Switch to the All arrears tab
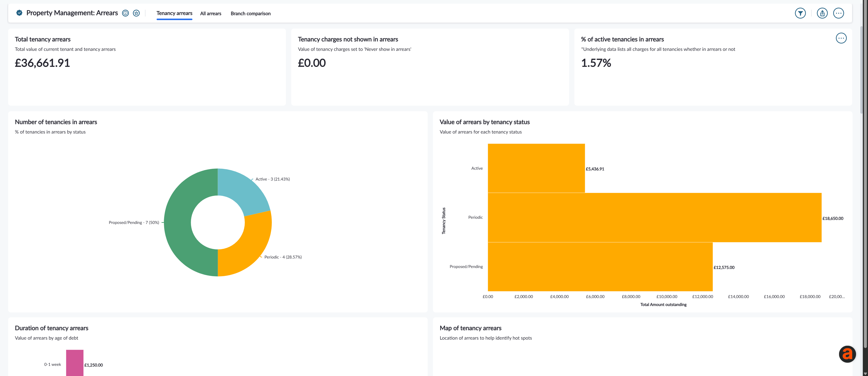The image size is (868, 376). click(211, 14)
